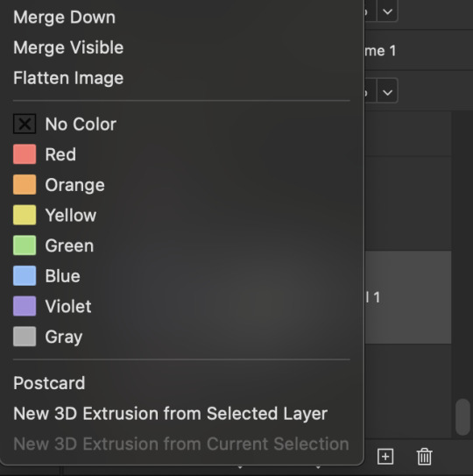Open the top panel dropdown chevron
Screen dimensions: 473x476
click(x=387, y=11)
